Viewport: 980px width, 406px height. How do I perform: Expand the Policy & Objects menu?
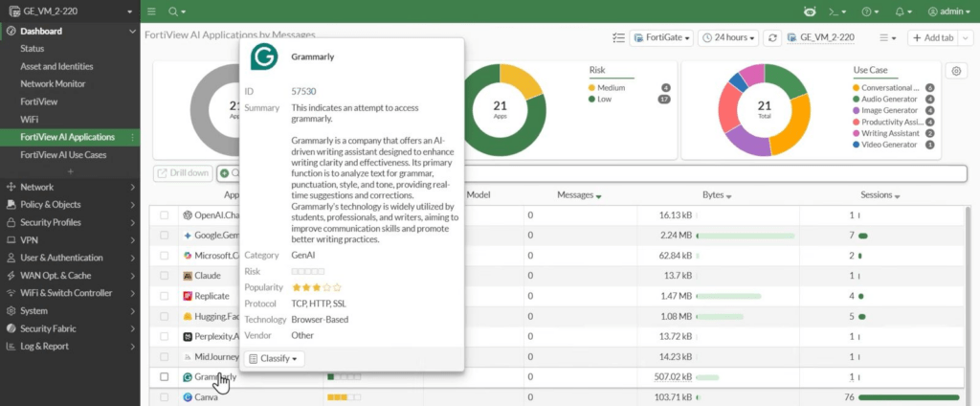(x=70, y=204)
